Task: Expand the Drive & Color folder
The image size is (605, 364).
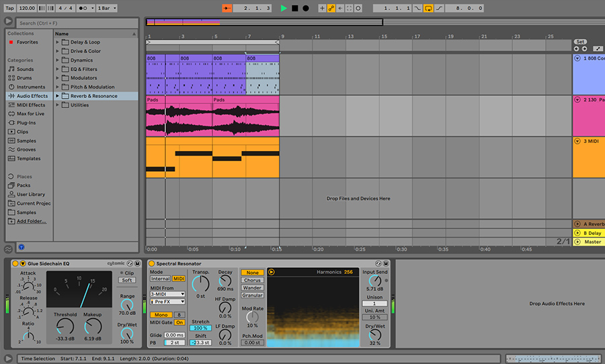Action: click(58, 51)
